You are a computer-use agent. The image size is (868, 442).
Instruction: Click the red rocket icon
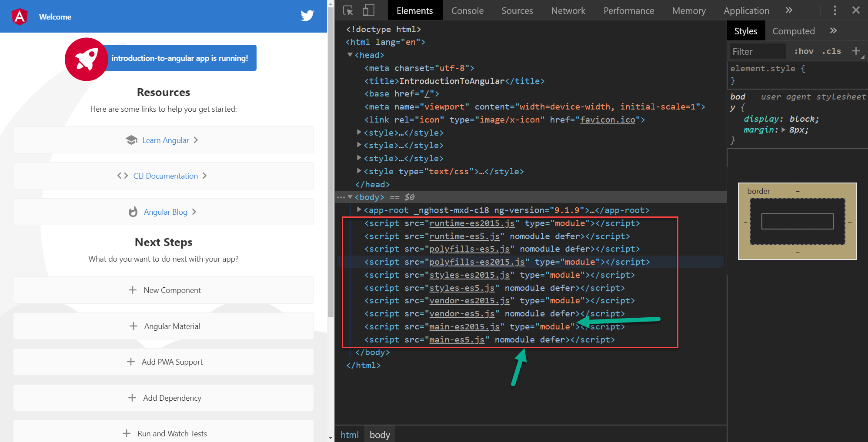[x=87, y=59]
